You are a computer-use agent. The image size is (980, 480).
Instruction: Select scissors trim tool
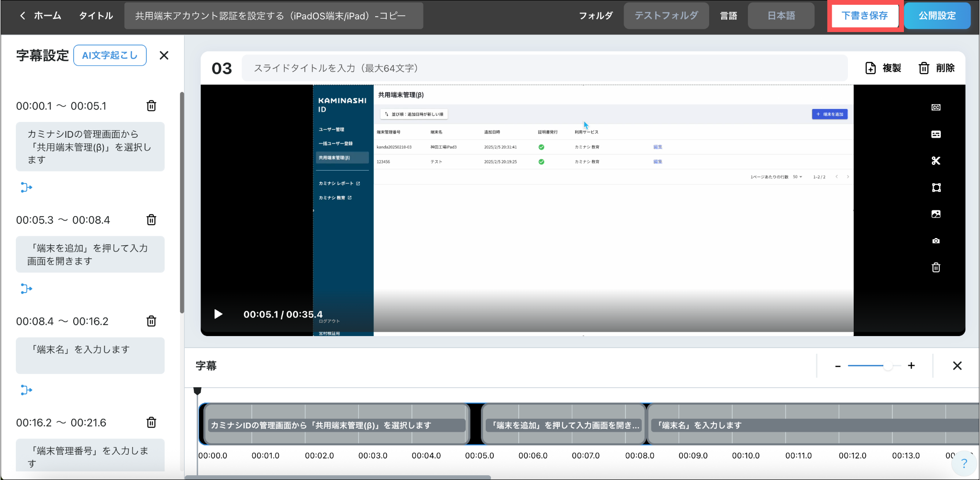(936, 161)
